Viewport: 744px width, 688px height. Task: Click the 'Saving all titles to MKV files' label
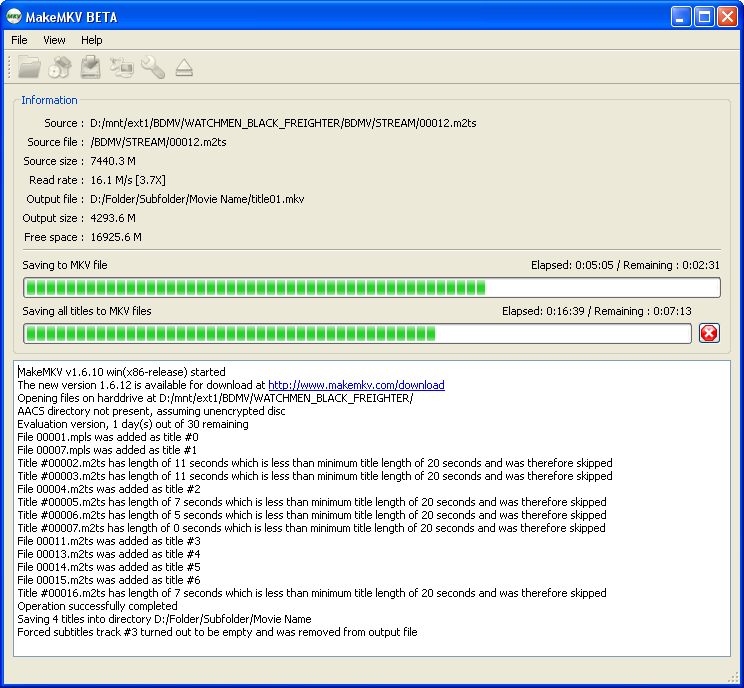87,311
